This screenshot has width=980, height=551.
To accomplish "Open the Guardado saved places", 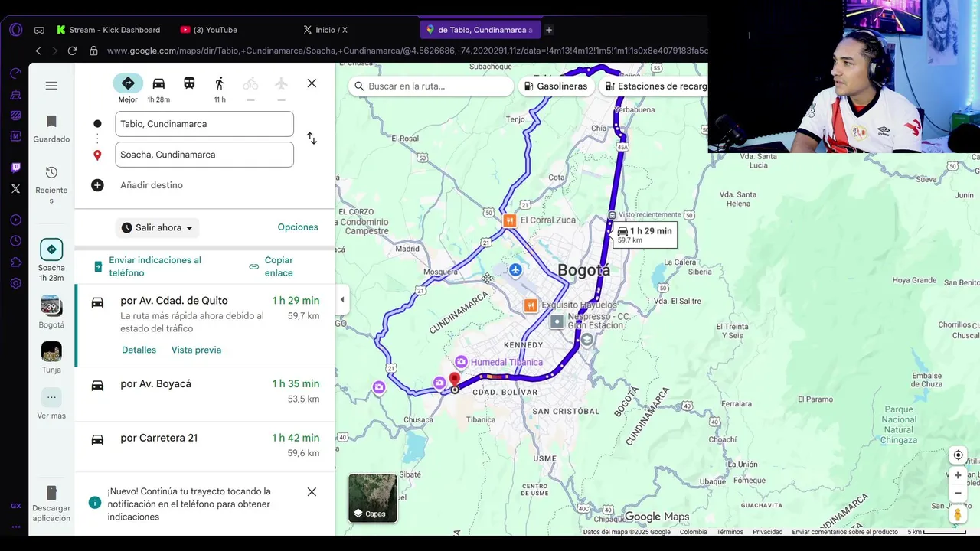I will [51, 129].
